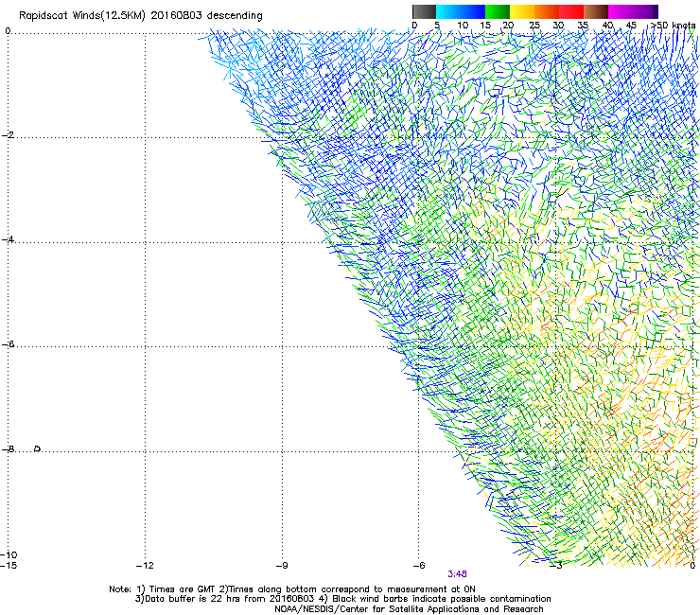Click the brown 35-40 knots legend swatch

596,11
